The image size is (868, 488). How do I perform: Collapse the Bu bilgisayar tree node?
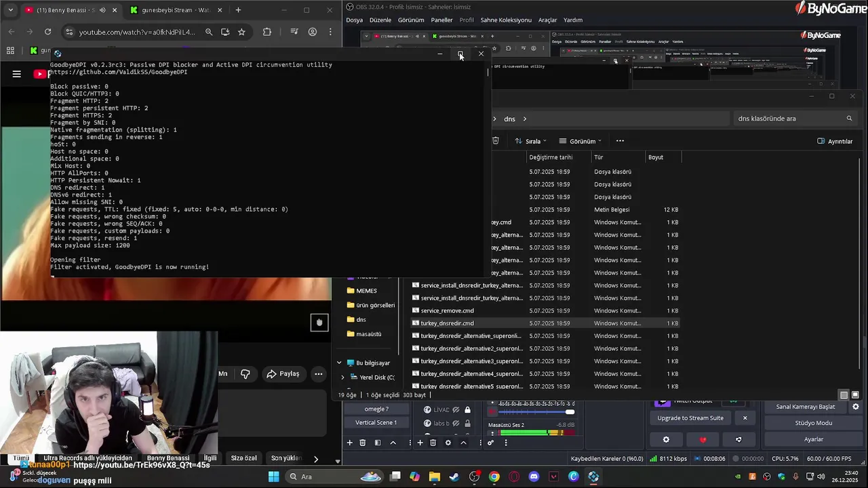(x=339, y=363)
